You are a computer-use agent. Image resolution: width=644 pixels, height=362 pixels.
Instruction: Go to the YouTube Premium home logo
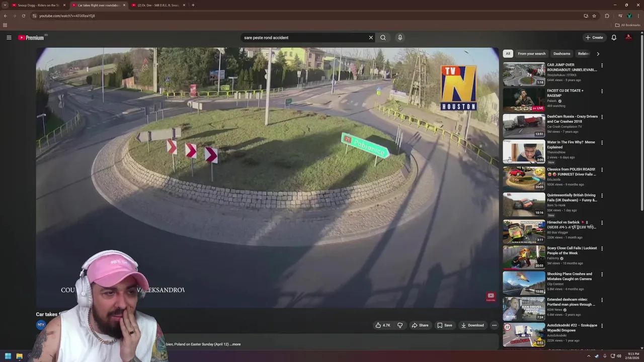31,38
